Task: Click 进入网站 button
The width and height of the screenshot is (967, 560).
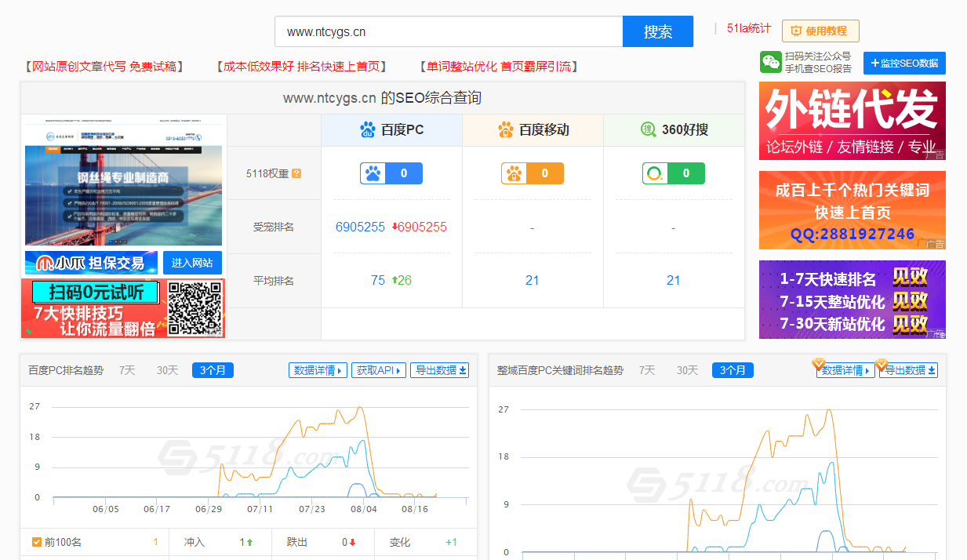Action: (x=192, y=263)
